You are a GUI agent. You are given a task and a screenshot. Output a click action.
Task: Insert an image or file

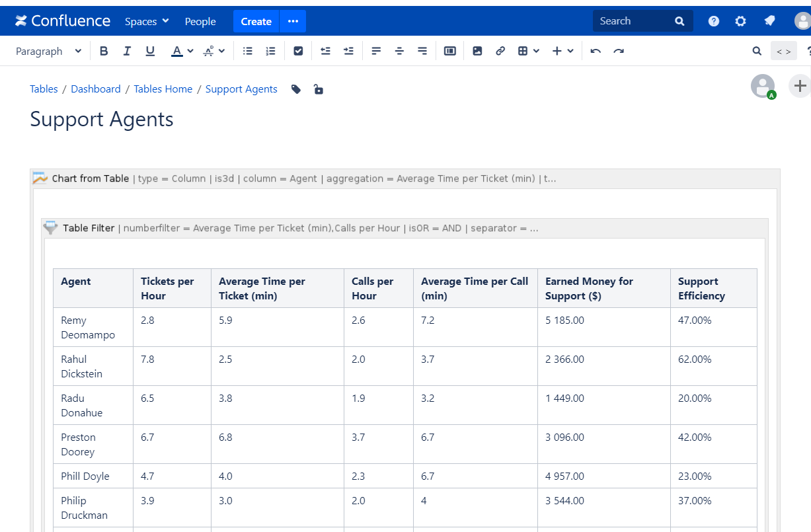tap(477, 51)
